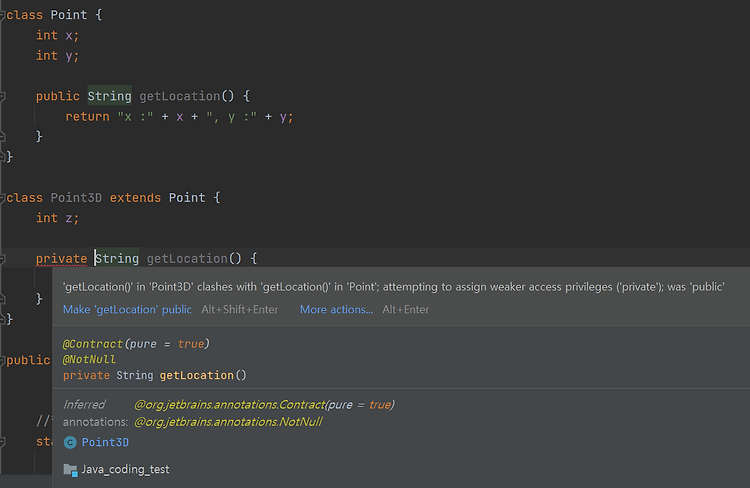Screen dimensions: 750x488
Task: Click the highlighted String in Point3D getLocation
Action: click(x=117, y=259)
